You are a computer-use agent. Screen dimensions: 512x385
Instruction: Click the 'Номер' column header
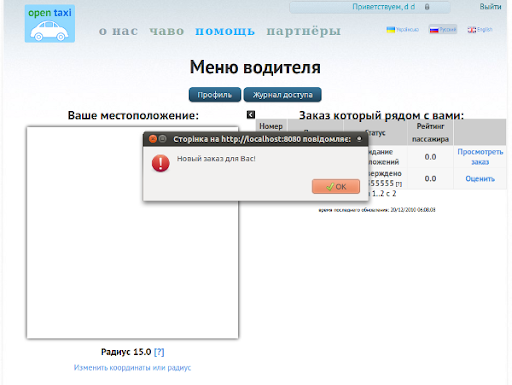(271, 126)
